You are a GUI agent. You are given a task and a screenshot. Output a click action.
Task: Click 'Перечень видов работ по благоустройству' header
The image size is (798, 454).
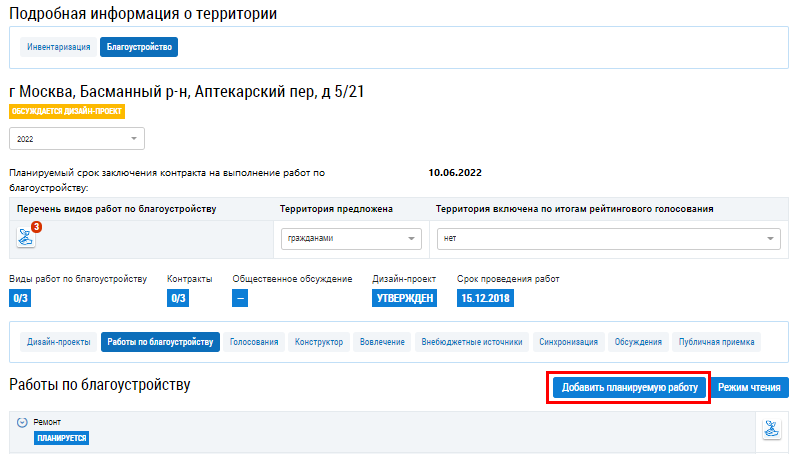117,209
